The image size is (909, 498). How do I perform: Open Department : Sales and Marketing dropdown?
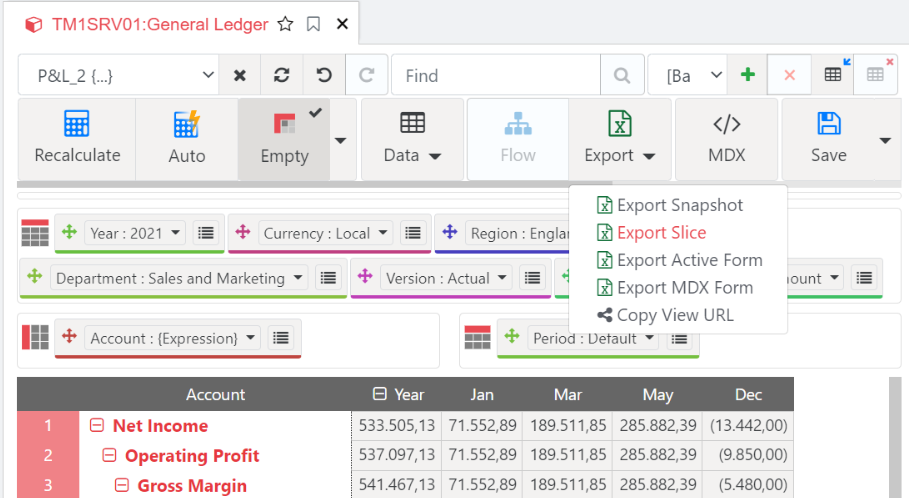point(179,278)
